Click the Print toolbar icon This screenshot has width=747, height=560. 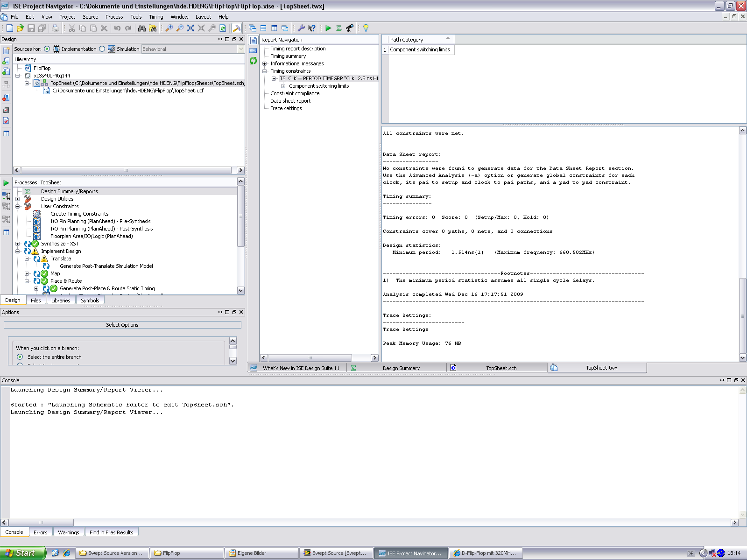click(x=56, y=28)
